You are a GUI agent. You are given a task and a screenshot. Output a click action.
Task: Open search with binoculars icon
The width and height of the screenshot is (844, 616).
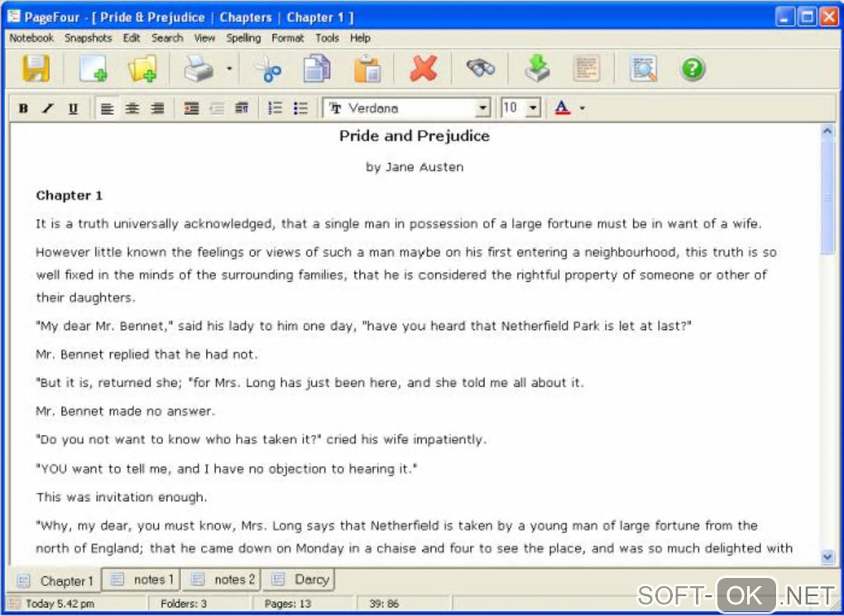click(x=480, y=69)
